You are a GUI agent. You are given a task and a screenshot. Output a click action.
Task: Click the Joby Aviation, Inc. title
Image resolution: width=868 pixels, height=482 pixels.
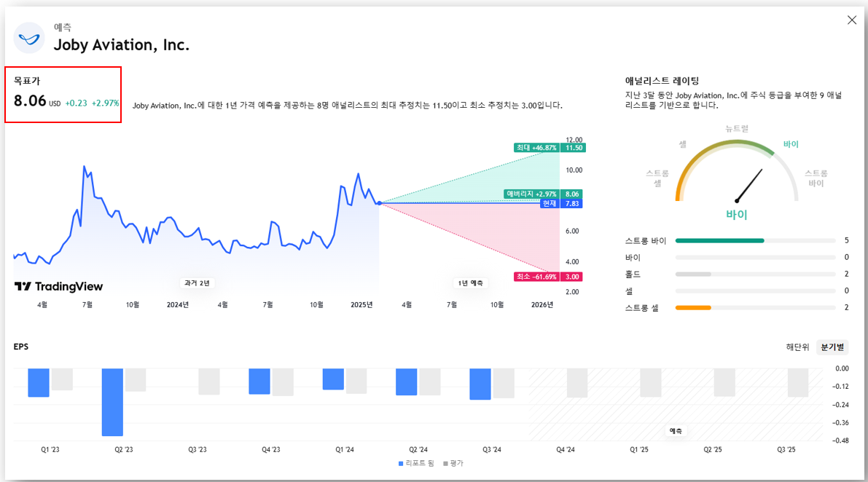coord(121,44)
